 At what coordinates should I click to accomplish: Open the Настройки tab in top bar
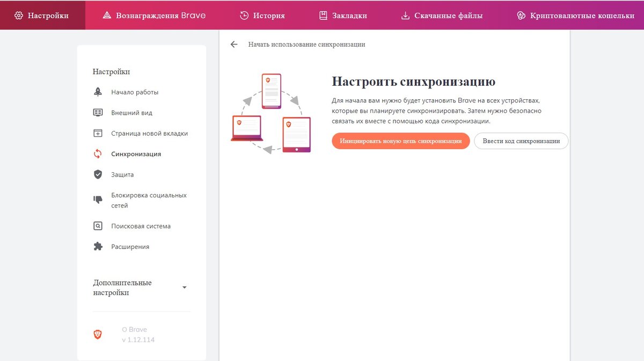[42, 15]
